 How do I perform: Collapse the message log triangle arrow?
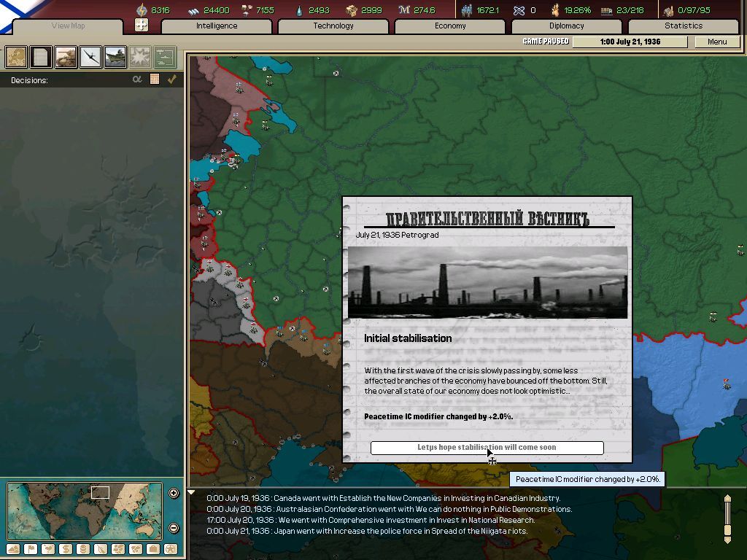coord(191,492)
